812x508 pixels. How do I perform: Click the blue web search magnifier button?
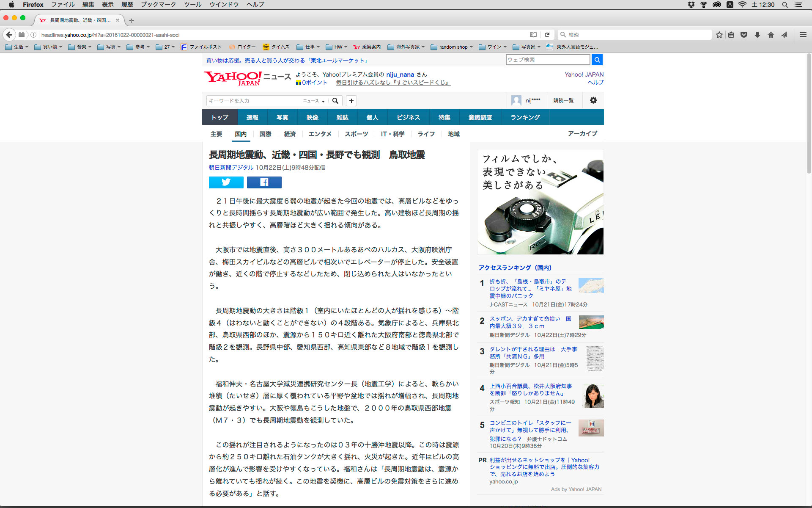click(597, 60)
